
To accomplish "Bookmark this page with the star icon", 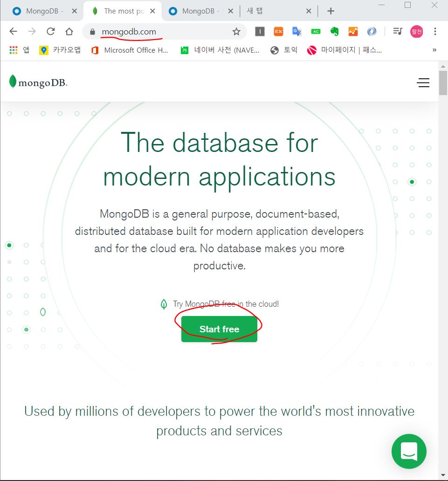I will (x=236, y=32).
